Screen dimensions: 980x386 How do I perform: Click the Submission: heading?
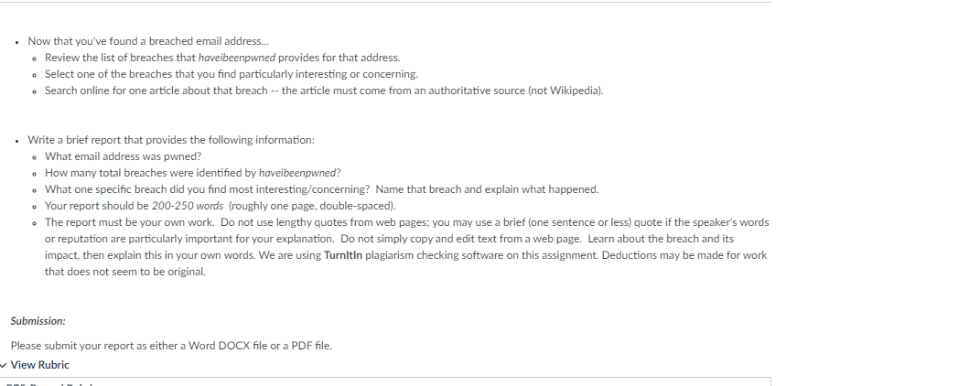click(x=38, y=321)
